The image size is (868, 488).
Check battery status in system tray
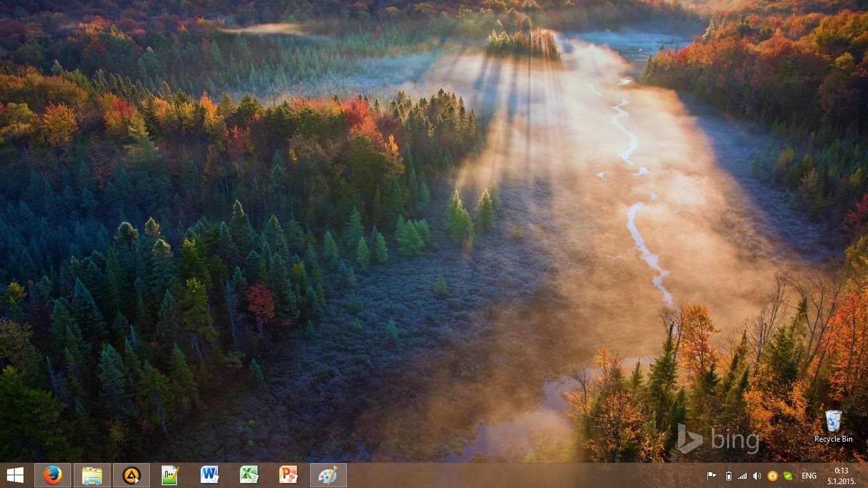[x=728, y=476]
